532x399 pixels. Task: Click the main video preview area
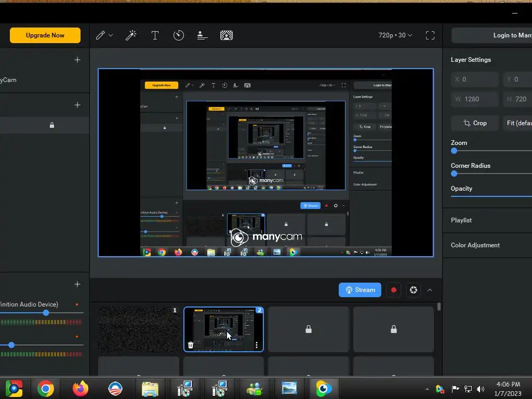pyautogui.click(x=265, y=163)
